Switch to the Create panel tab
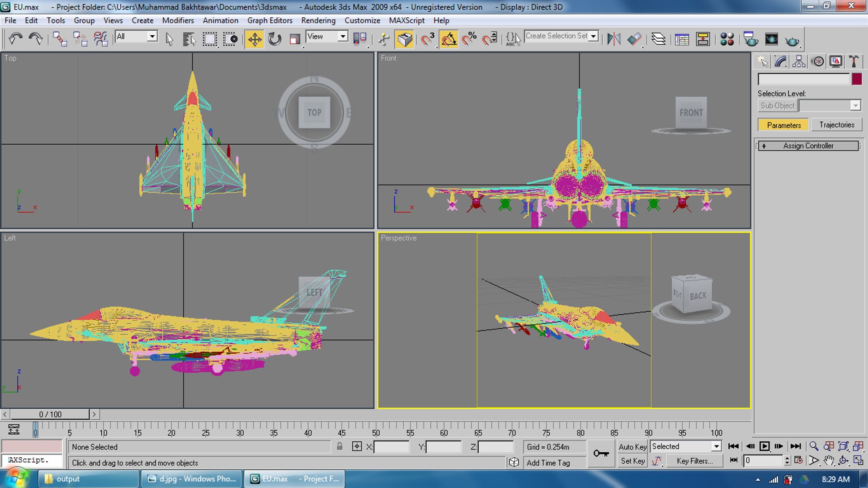Screen dimensions: 868x488 tap(762, 62)
